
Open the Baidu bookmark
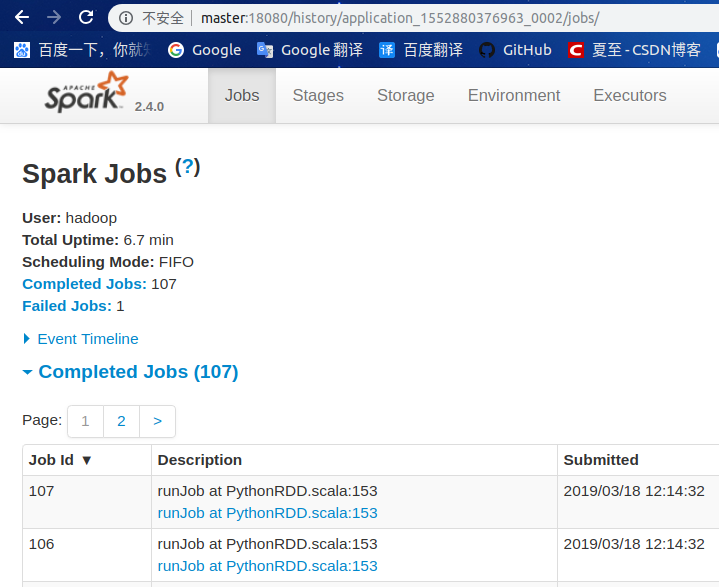[x=83, y=50]
